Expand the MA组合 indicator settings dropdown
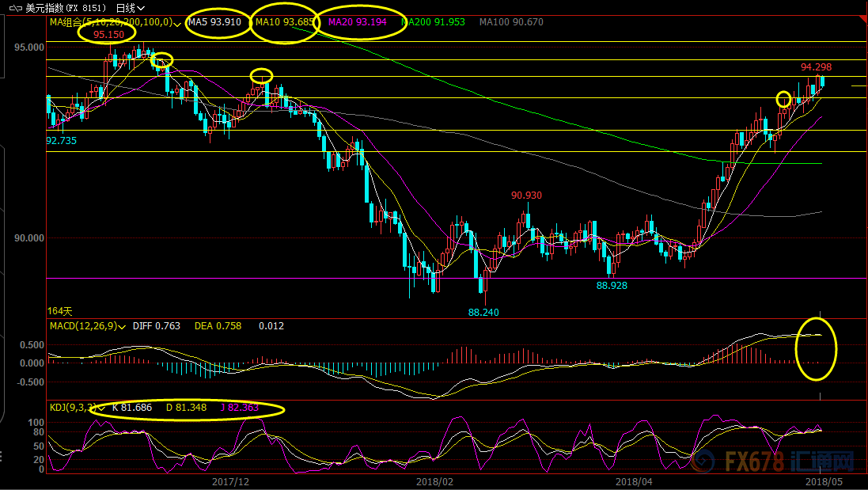This screenshot has width=868, height=490. pyautogui.click(x=176, y=22)
